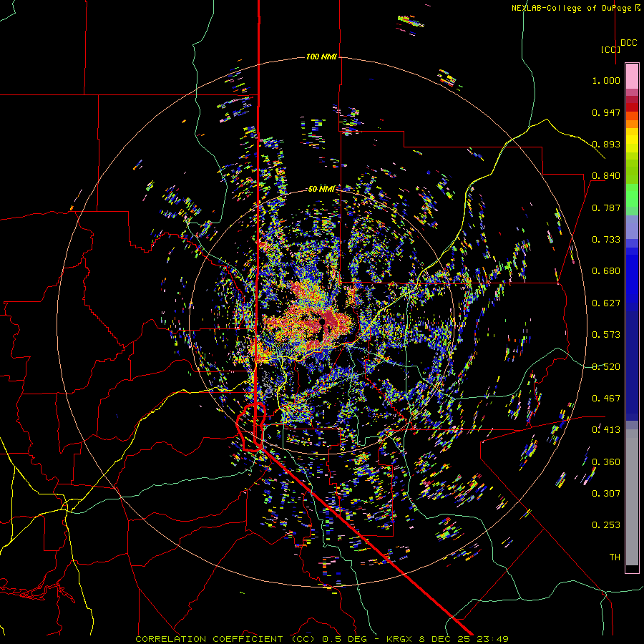
Task: Click the 1.000 scale value
Action: [x=606, y=80]
